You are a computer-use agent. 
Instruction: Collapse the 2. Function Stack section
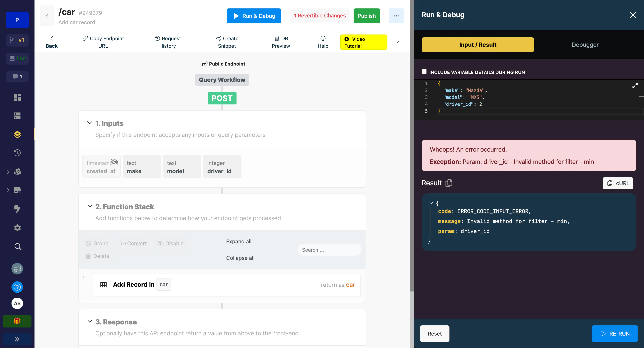90,206
